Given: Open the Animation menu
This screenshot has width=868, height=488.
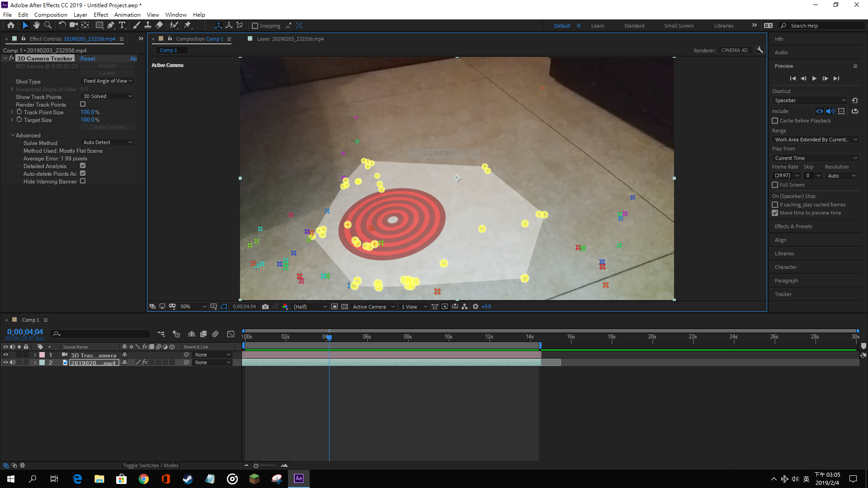Looking at the screenshot, I should click(x=127, y=14).
